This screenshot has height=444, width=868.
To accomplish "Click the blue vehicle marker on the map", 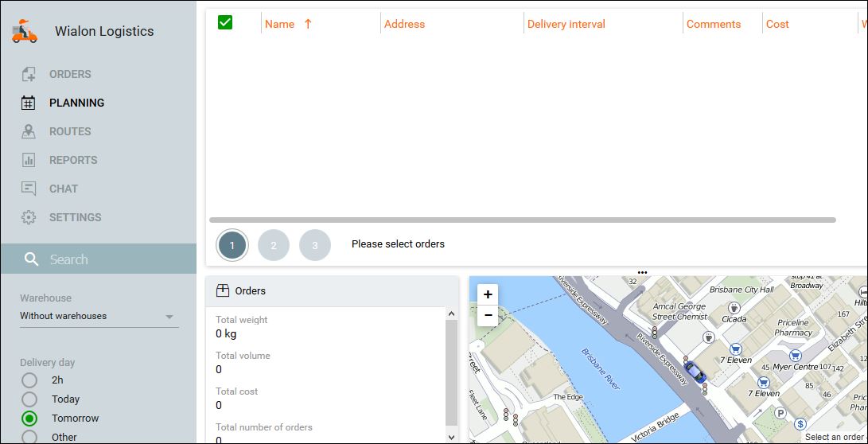I will pyautogui.click(x=695, y=372).
